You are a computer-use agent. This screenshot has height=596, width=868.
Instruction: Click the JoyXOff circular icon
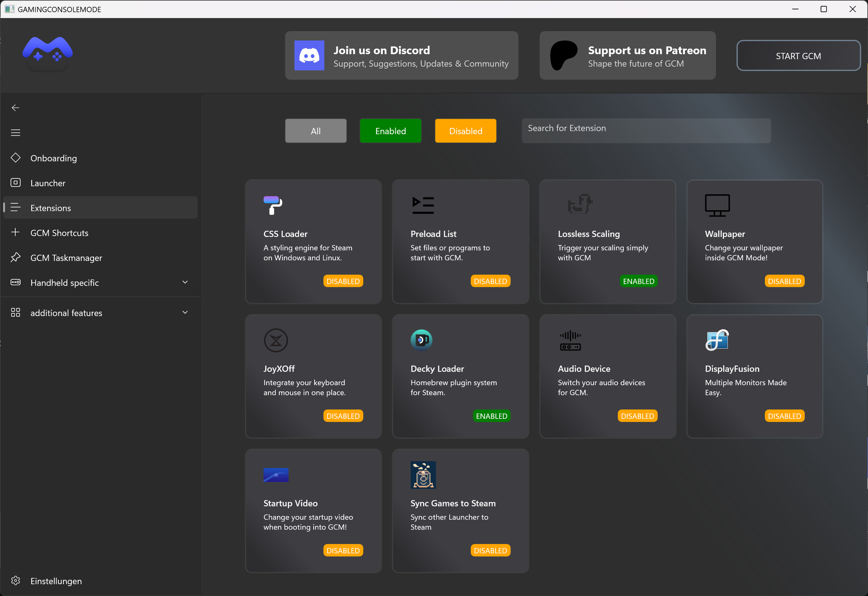(x=276, y=340)
